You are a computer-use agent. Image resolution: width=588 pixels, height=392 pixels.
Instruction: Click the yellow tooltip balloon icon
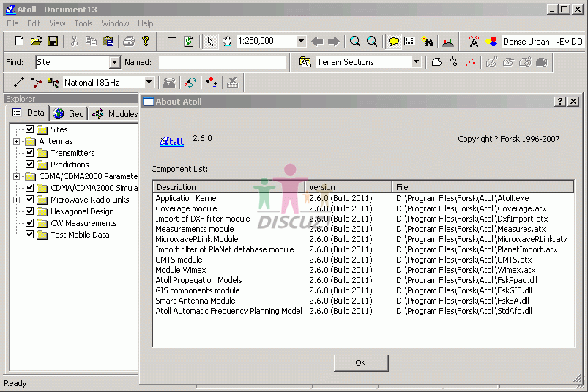tap(393, 42)
